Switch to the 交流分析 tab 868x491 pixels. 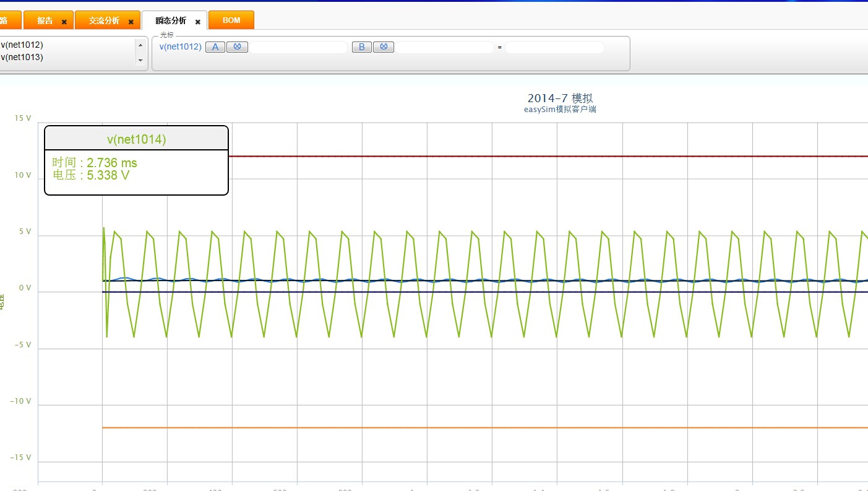point(108,20)
